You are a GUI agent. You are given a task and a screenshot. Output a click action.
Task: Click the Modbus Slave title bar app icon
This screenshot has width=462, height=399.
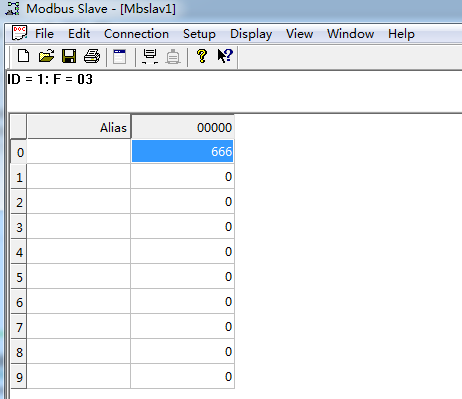pos(13,9)
